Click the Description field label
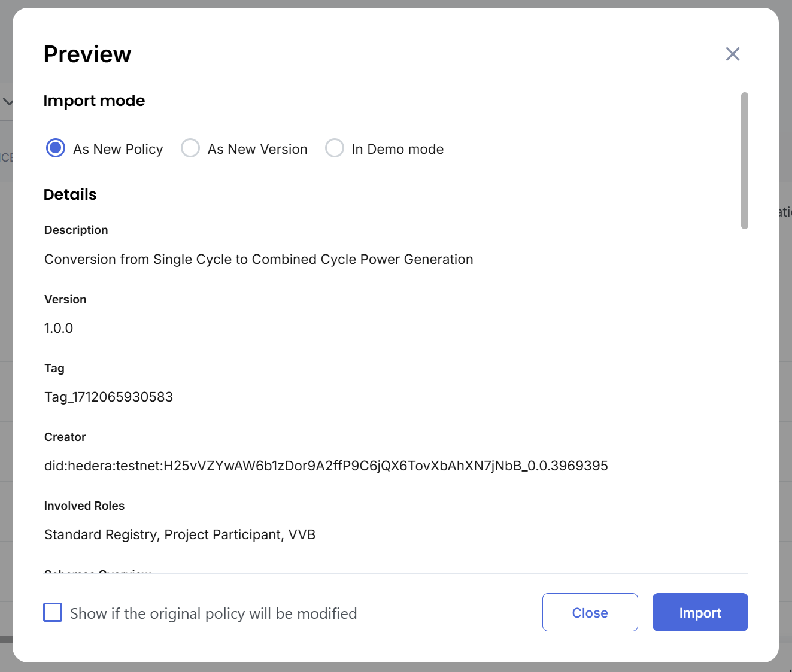The image size is (792, 672). click(76, 230)
